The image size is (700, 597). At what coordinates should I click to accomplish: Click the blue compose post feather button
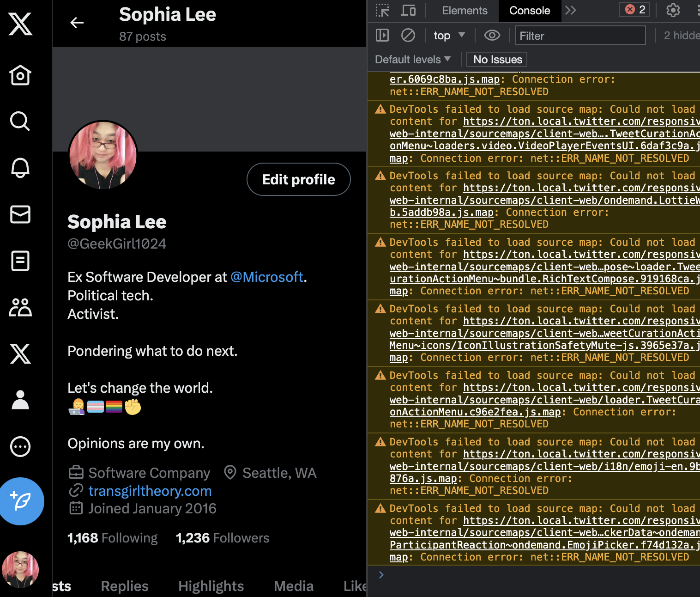[x=22, y=501]
